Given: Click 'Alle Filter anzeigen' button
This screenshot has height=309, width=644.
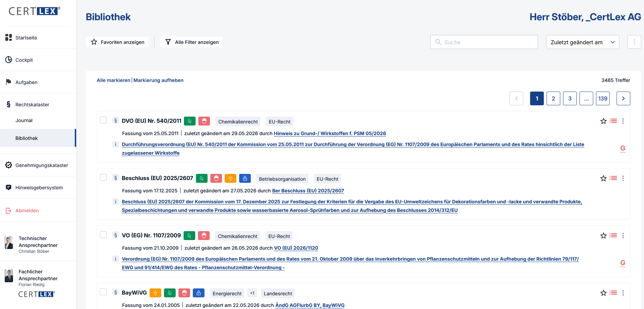Looking at the screenshot, I should 191,42.
